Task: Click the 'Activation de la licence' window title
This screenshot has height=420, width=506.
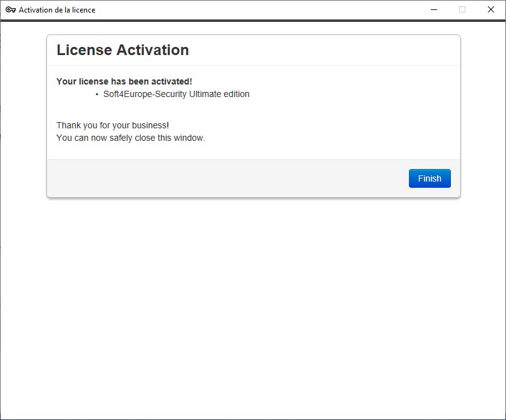Action: (57, 10)
